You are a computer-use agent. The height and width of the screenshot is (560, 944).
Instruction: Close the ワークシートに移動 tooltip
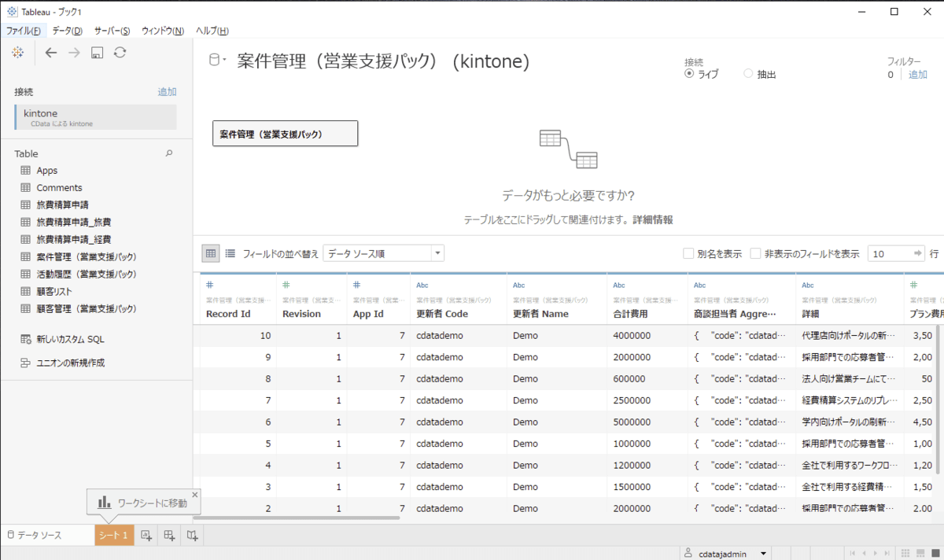coord(195,495)
